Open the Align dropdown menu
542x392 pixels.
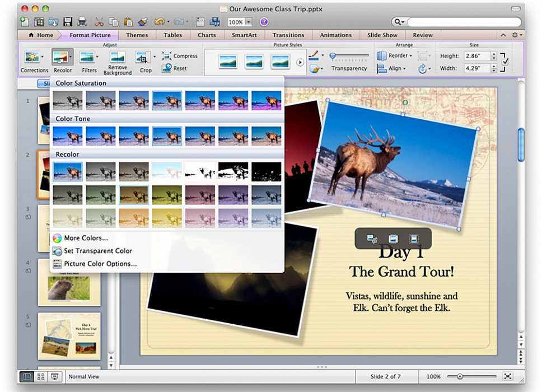coord(391,68)
